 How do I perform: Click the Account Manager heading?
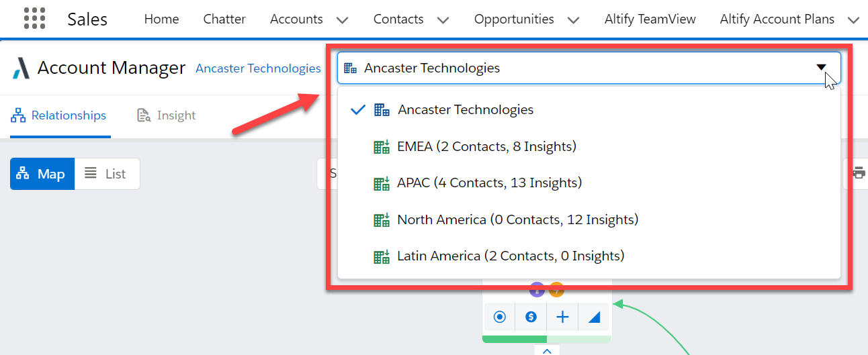[x=112, y=68]
